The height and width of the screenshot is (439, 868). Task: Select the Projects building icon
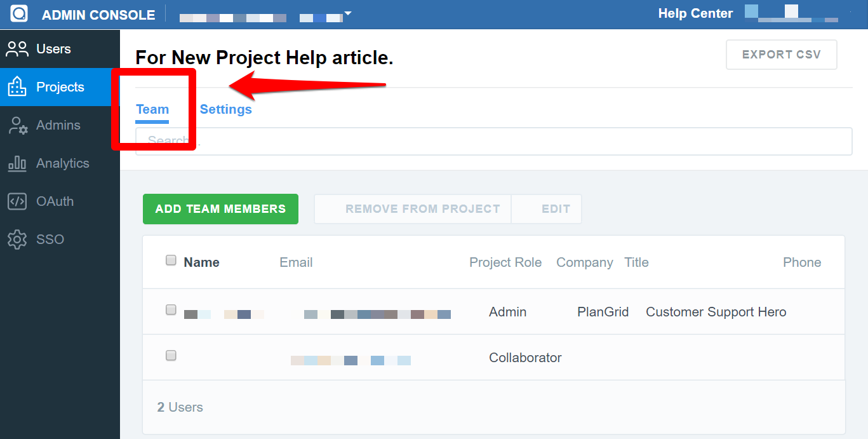17,87
